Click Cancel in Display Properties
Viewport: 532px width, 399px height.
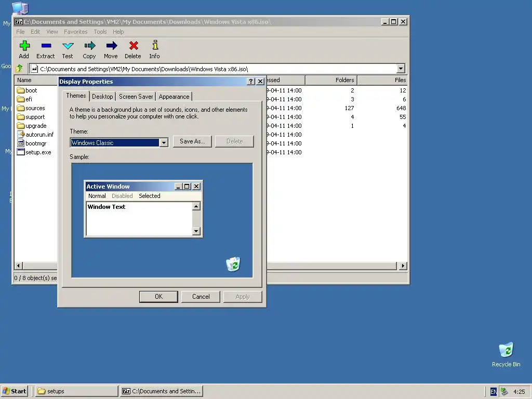click(x=201, y=297)
